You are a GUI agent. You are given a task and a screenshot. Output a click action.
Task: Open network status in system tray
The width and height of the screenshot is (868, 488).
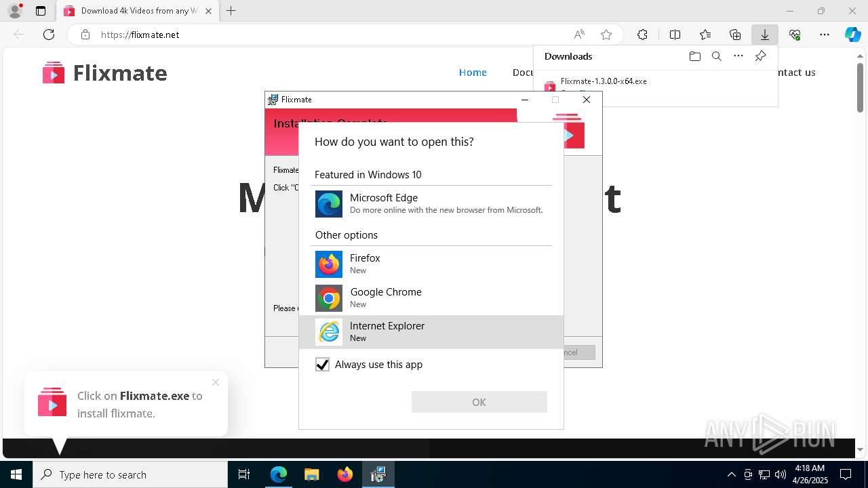coord(764,474)
